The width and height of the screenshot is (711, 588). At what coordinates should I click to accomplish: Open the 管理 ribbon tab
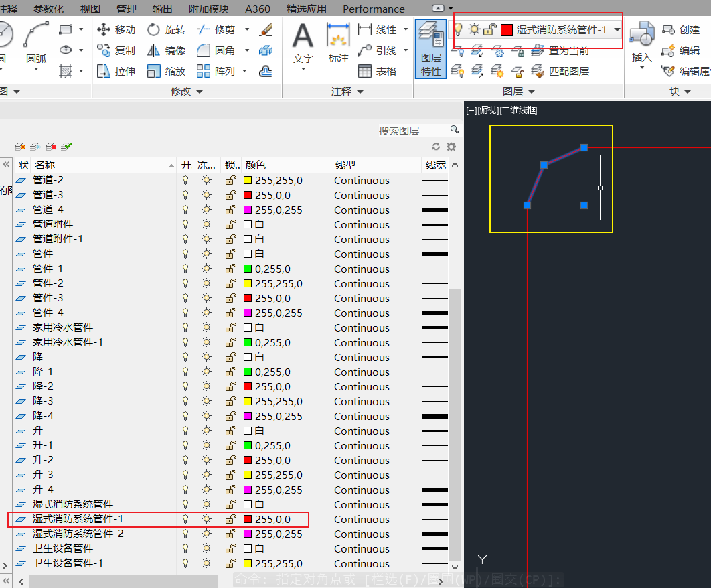126,9
